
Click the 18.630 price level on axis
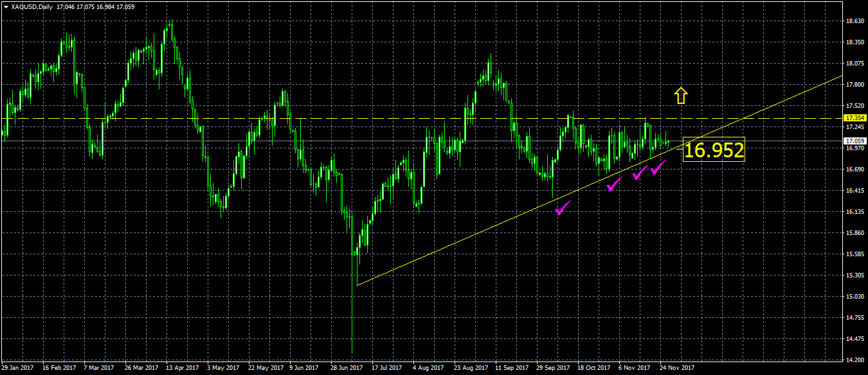coord(854,21)
